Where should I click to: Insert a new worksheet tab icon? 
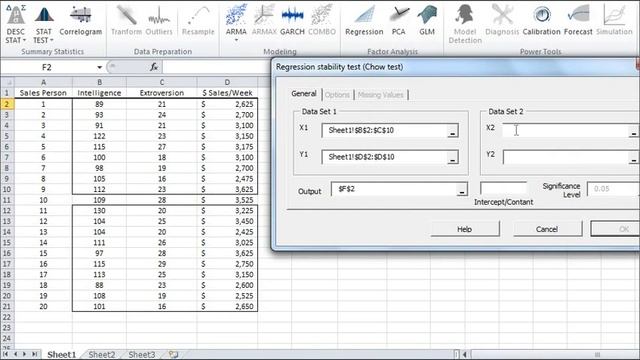pyautogui.click(x=173, y=355)
